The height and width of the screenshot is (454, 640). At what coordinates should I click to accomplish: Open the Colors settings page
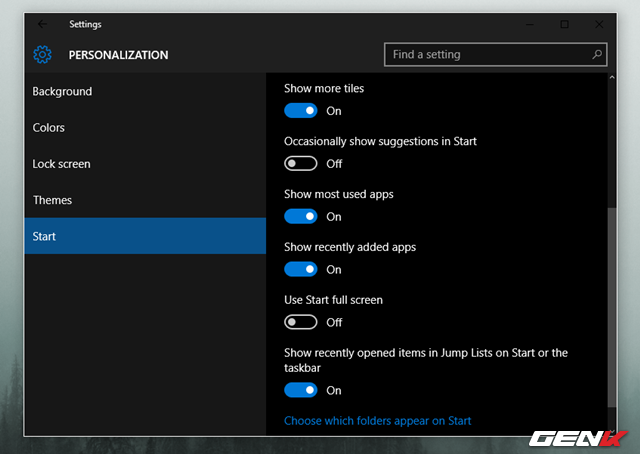(145, 128)
